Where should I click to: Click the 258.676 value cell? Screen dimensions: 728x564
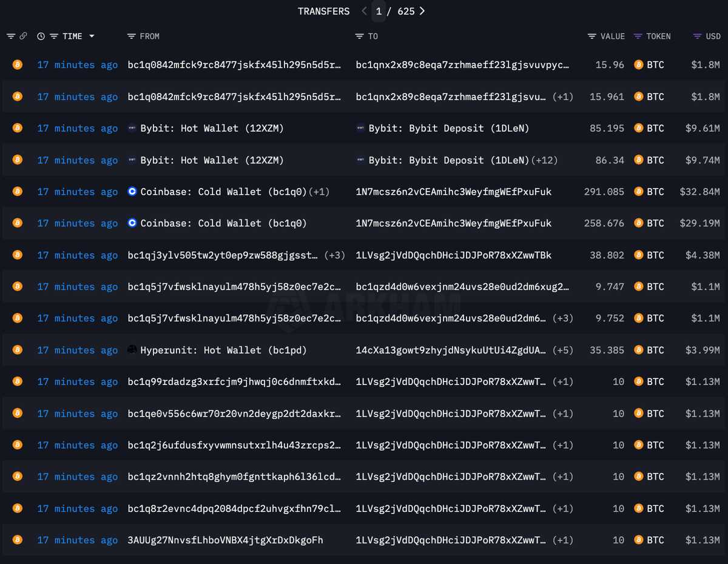[x=604, y=223]
